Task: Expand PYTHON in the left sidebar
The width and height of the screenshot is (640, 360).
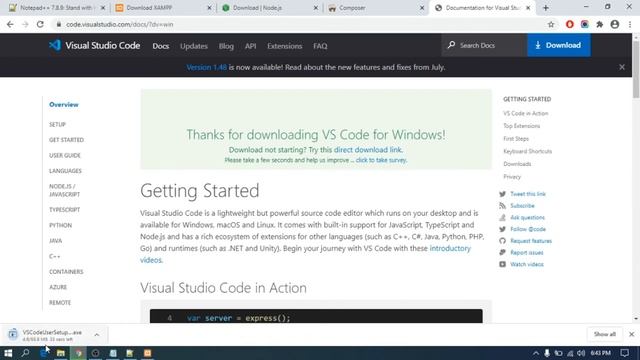Action: coord(60,225)
